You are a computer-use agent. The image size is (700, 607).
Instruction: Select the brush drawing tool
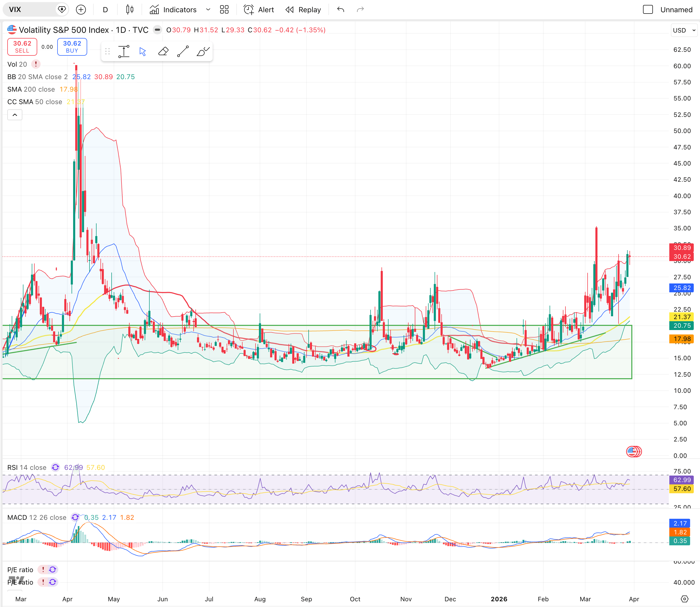click(203, 52)
